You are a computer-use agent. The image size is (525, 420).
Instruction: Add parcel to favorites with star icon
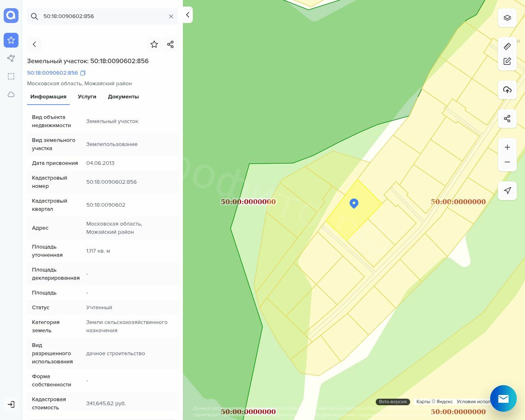point(154,44)
